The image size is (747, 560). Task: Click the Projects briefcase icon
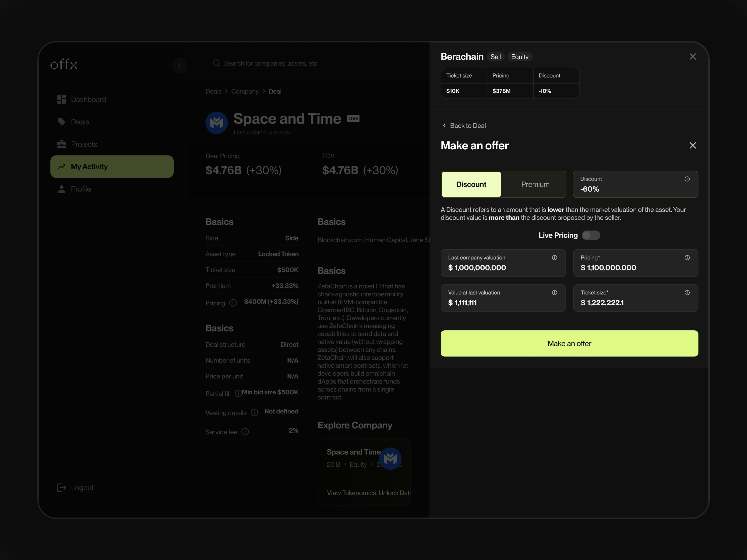pyautogui.click(x=61, y=144)
